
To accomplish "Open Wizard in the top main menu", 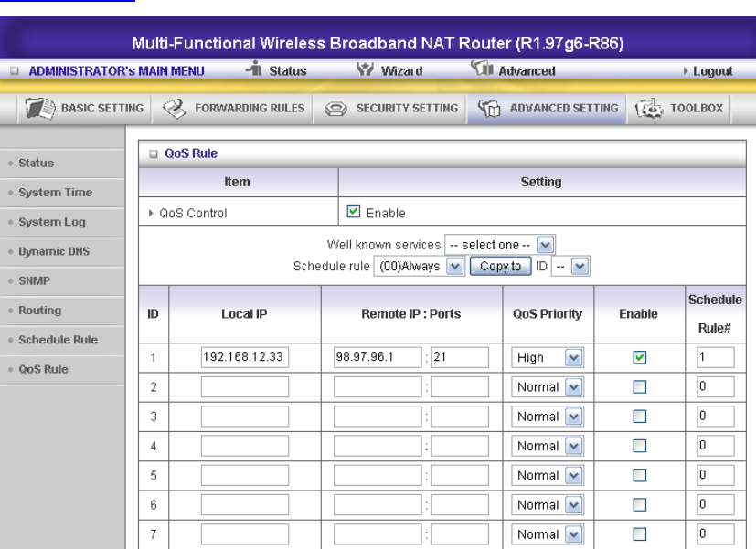I will tap(401, 70).
